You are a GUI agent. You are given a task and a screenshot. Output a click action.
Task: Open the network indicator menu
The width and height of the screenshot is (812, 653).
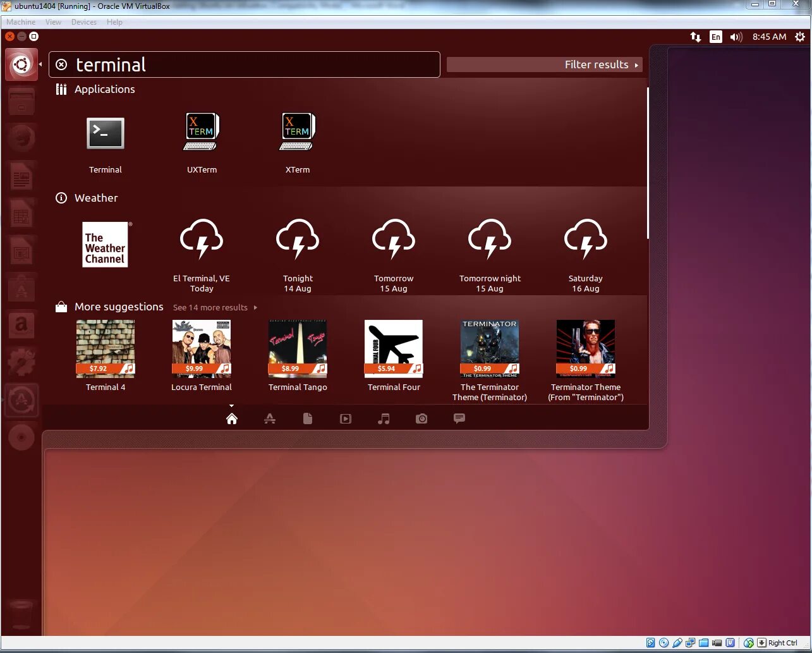coord(696,37)
